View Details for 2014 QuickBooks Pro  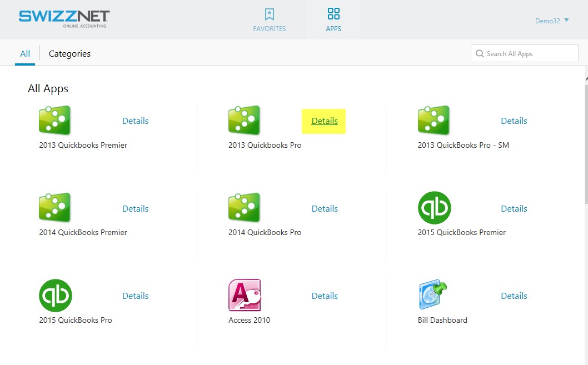tap(325, 209)
